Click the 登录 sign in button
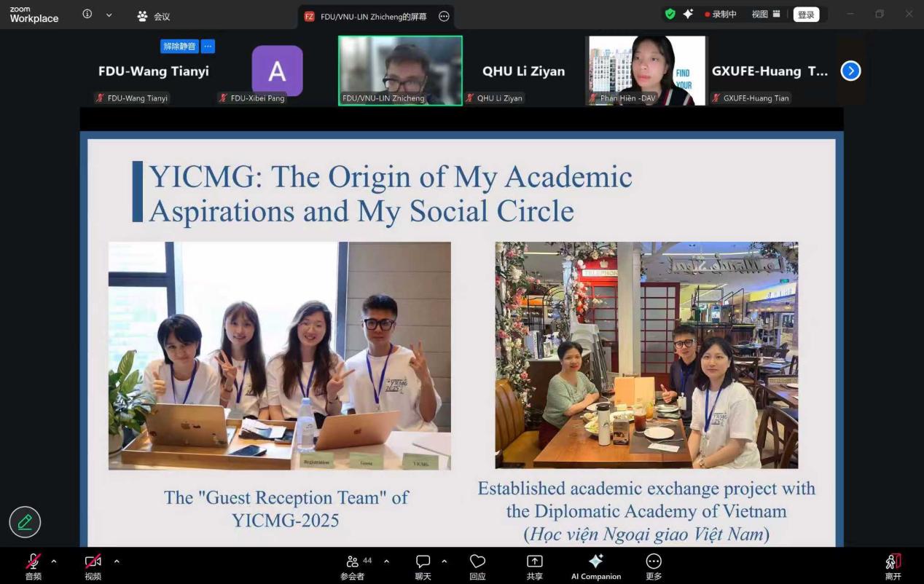The width and height of the screenshot is (924, 584). click(806, 15)
